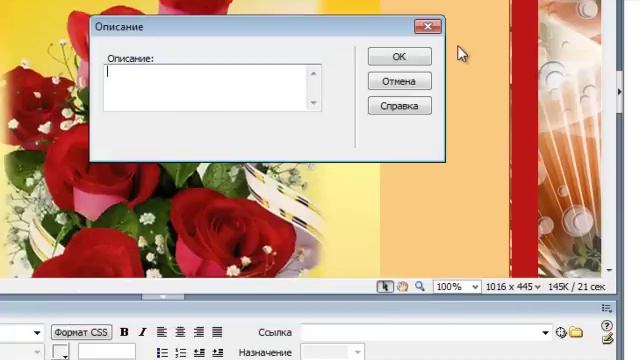
Task: Justify the text alignment
Action: (217, 332)
